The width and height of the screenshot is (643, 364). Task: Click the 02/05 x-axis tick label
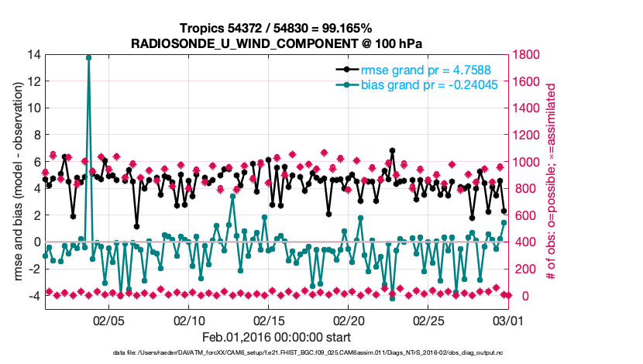point(109,320)
